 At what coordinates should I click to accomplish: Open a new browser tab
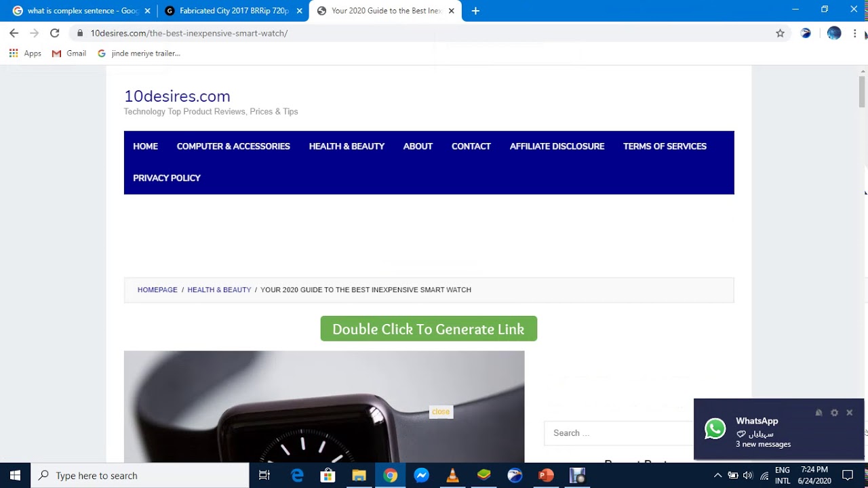475,11
